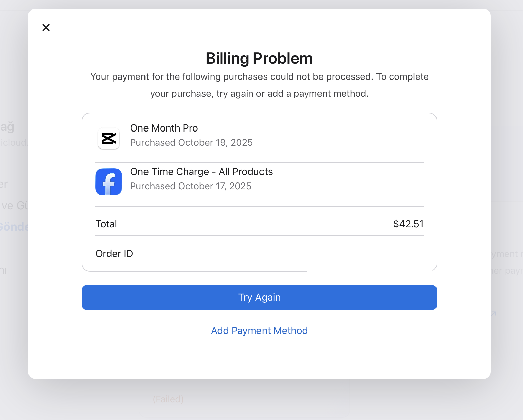Click the $42.51 total amount
The width and height of the screenshot is (523, 420).
[x=408, y=224]
